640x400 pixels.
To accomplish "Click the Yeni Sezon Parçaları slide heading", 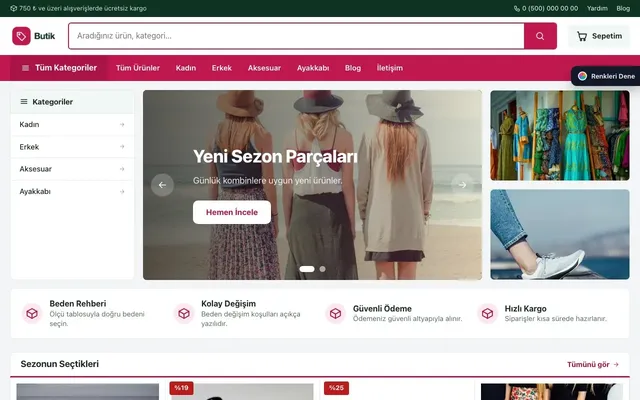I will click(x=275, y=157).
